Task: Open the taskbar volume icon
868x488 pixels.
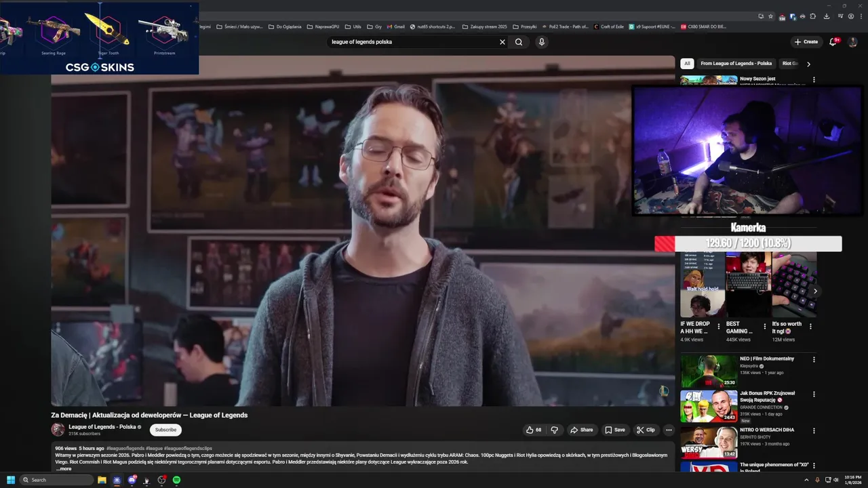Action: (837, 480)
